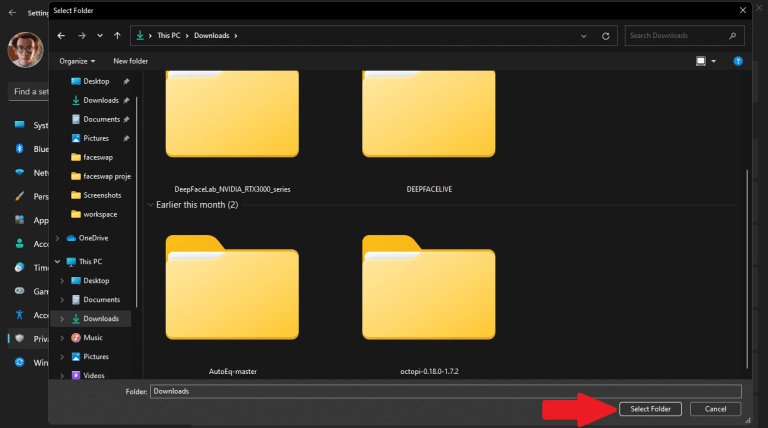Screen dimensions: 768x428
Task: Select Music under This PC
Action: pos(93,338)
